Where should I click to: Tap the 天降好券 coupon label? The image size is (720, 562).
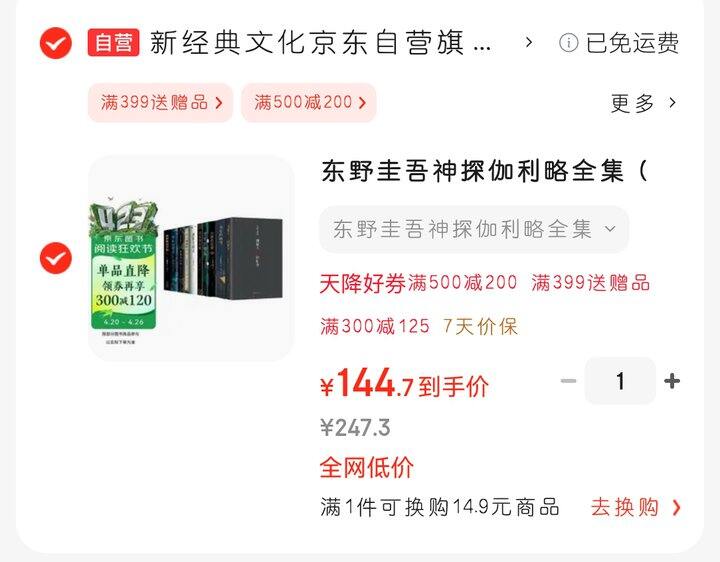pyautogui.click(x=363, y=283)
